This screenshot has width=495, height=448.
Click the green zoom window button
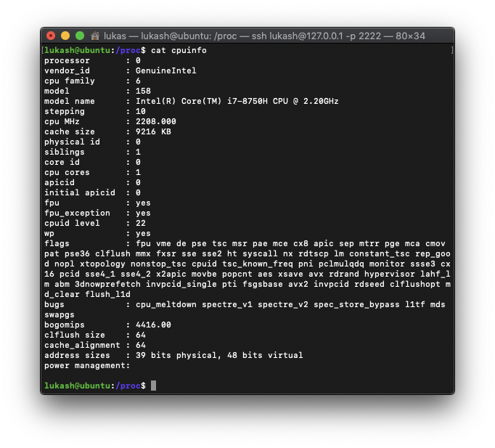pos(80,36)
